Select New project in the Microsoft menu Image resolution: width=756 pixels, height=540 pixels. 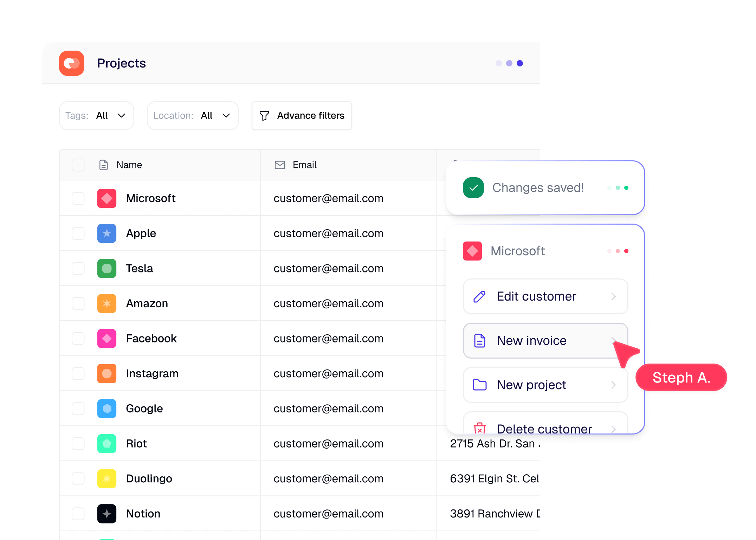545,385
